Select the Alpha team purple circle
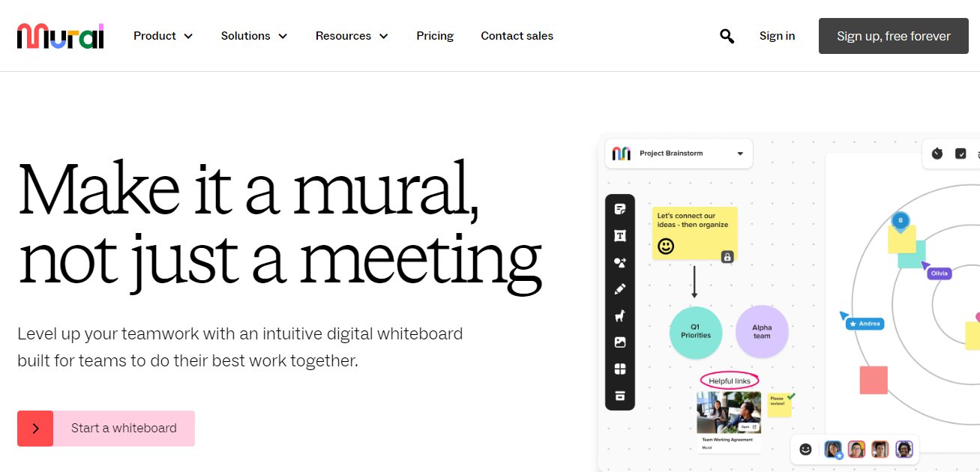The width and height of the screenshot is (980, 472). [x=762, y=332]
